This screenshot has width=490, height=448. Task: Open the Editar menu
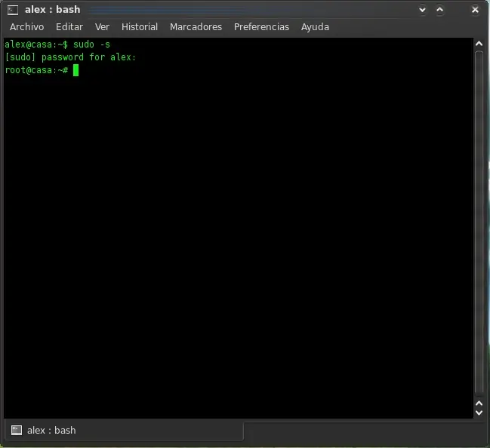click(69, 27)
